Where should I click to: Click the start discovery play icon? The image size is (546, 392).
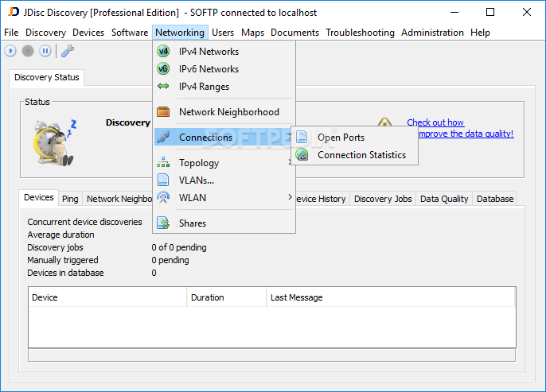(10, 51)
